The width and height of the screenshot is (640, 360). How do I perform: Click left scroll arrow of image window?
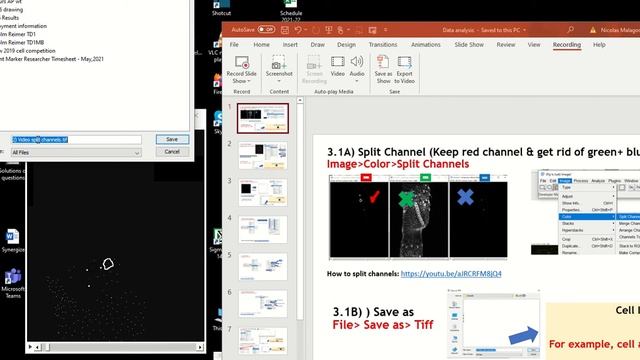point(38,347)
